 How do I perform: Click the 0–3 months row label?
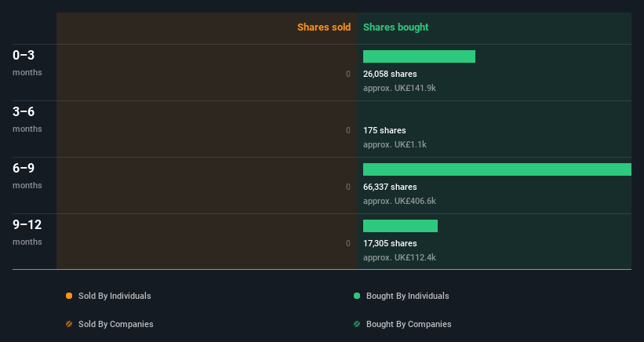coord(27,63)
